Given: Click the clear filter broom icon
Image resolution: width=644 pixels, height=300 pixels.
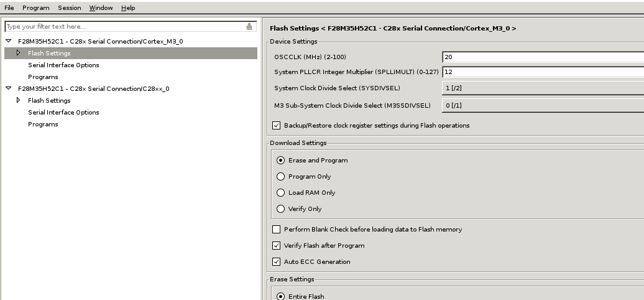Looking at the screenshot, I should [249, 26].
